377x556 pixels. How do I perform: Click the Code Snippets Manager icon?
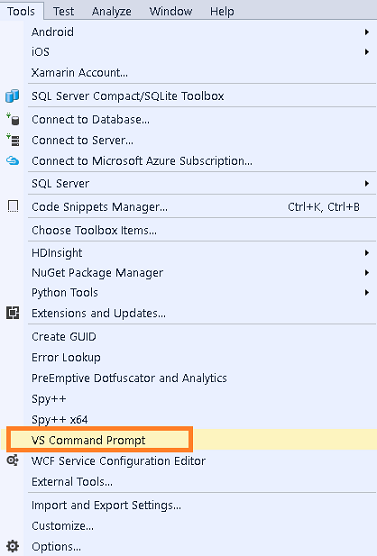click(x=13, y=206)
